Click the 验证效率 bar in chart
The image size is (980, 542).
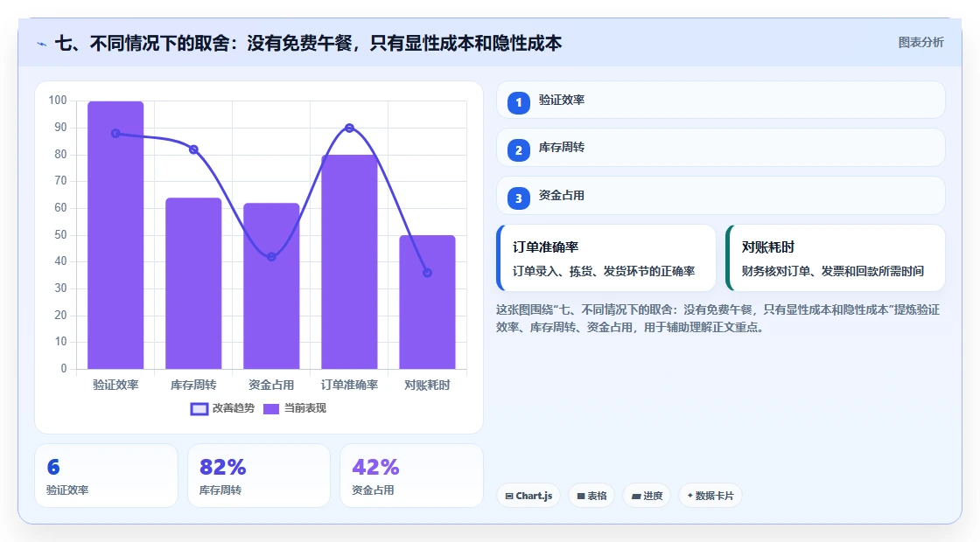(115, 235)
